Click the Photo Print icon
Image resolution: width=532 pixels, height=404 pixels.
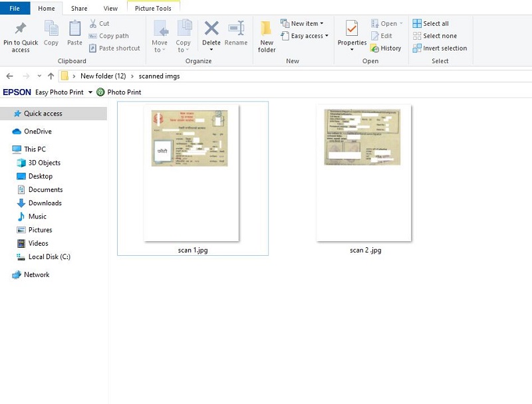[100, 92]
